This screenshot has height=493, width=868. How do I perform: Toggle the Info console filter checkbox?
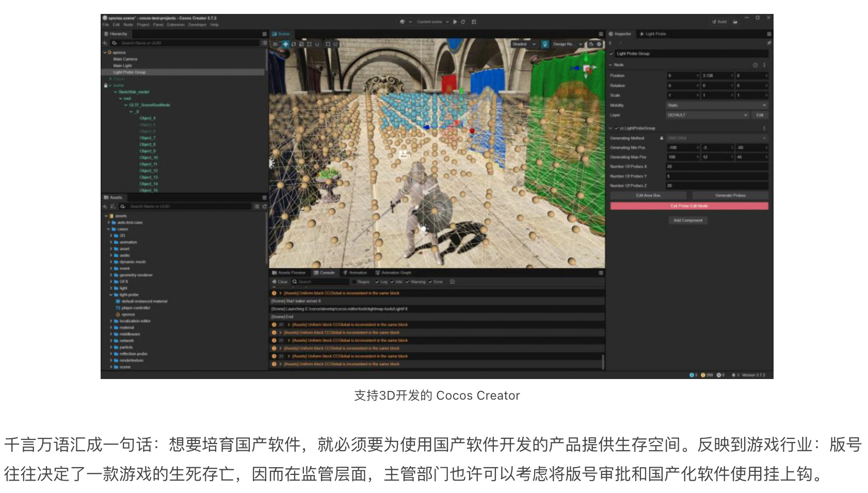392,282
